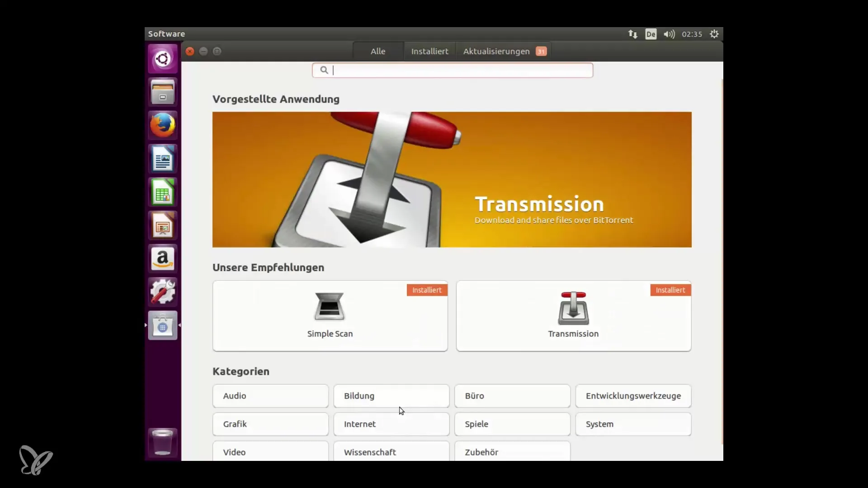Open the Zubehör category

tap(512, 451)
